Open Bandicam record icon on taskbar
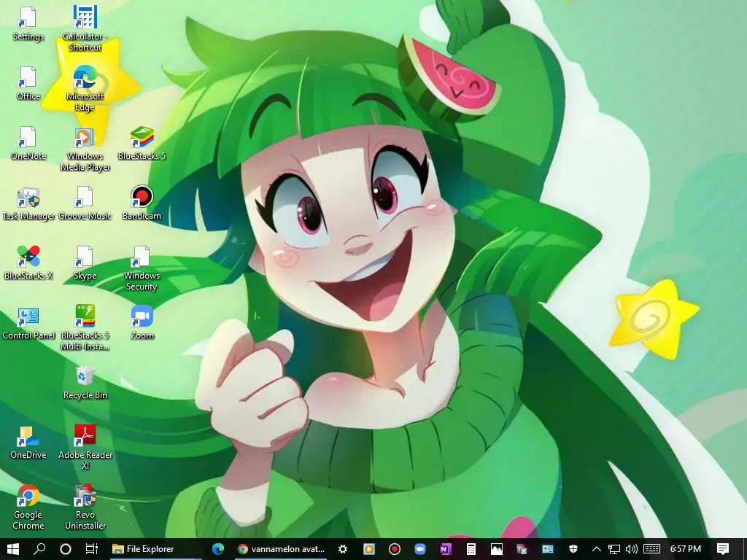This screenshot has height=560, width=747. click(x=395, y=549)
